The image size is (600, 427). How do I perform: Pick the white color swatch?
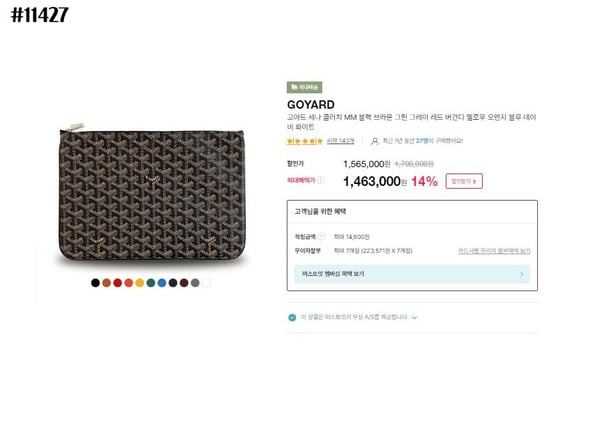pyautogui.click(x=206, y=283)
